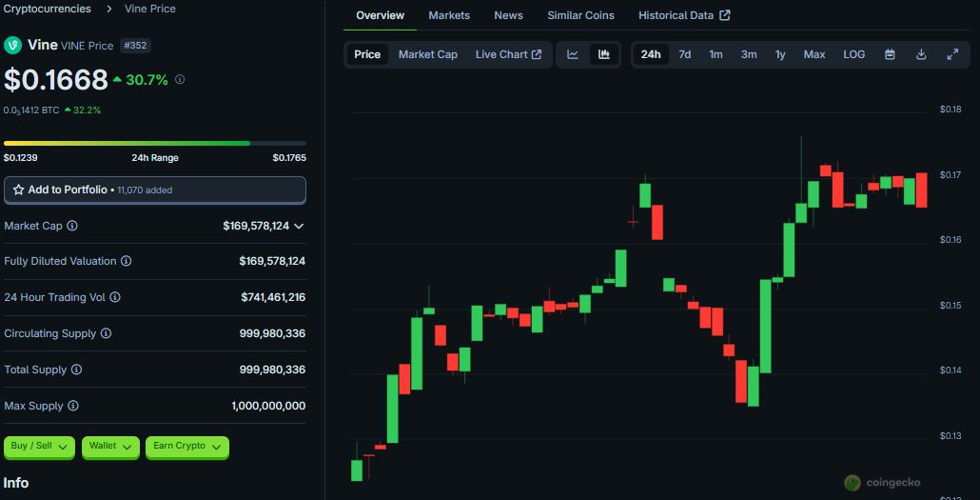Click the 24h Range progress bar
980x500 pixels.
click(x=155, y=143)
